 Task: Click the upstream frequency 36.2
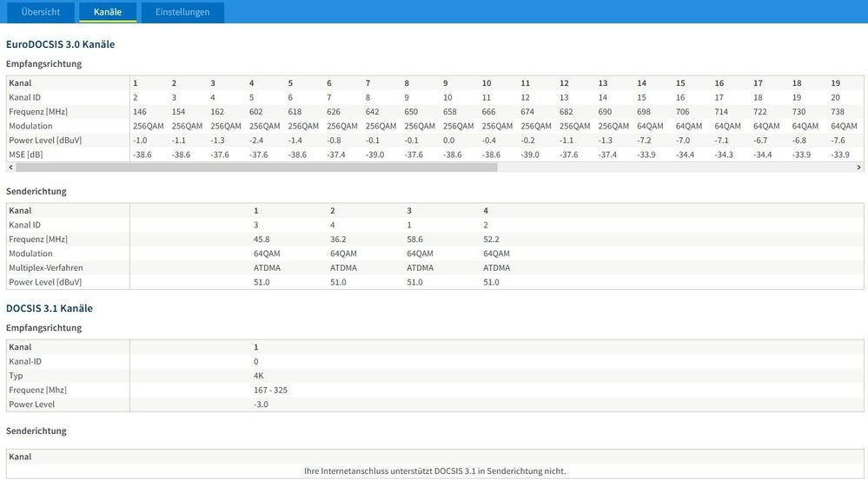[x=338, y=240]
